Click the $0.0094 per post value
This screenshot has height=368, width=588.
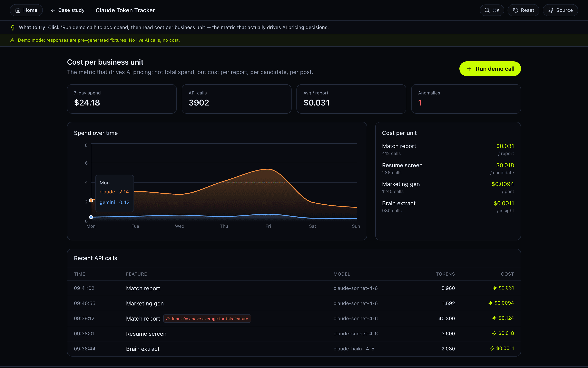pos(503,184)
